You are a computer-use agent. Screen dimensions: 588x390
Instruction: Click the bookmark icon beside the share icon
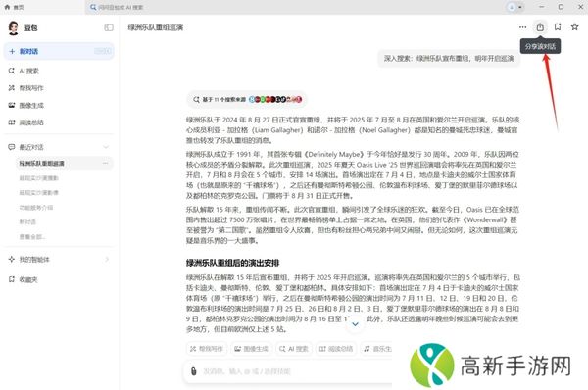tap(558, 27)
